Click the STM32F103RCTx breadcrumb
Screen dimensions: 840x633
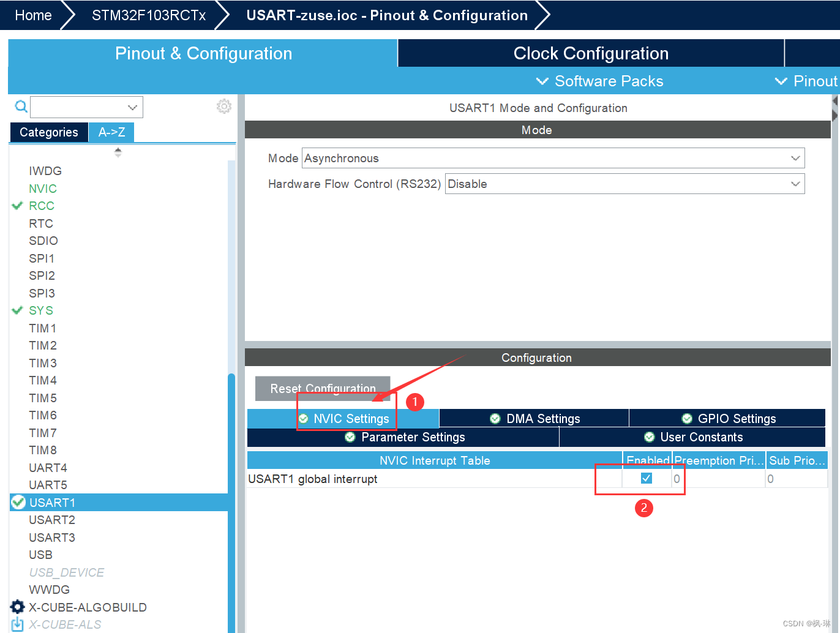click(149, 15)
